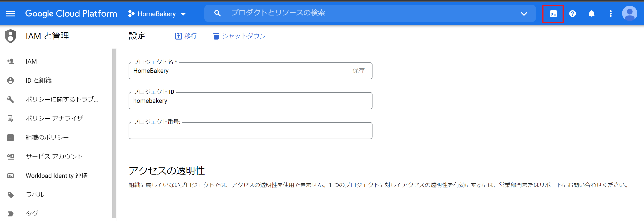Click the user account avatar
The height and width of the screenshot is (221, 644).
pyautogui.click(x=629, y=14)
